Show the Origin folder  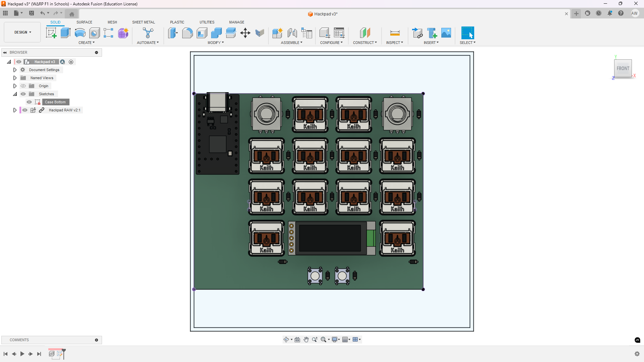pos(23,86)
